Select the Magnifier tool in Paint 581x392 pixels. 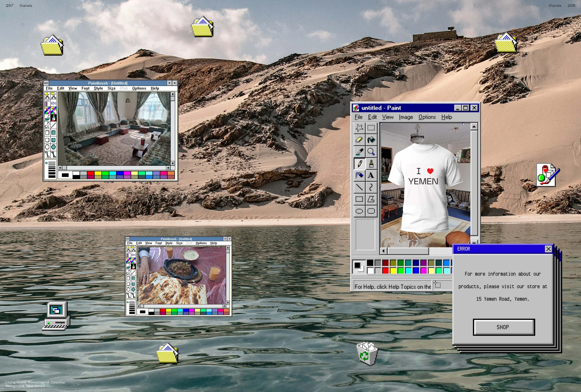coord(371,152)
